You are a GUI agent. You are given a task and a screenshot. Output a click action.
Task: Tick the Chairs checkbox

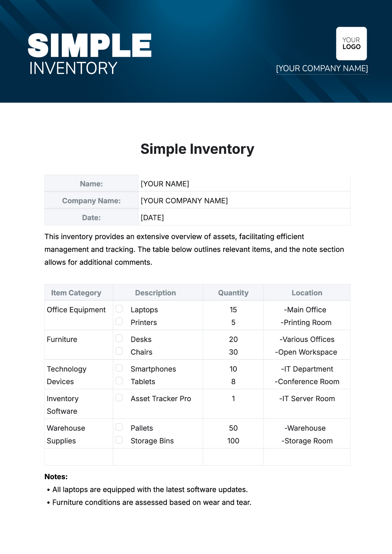point(119,351)
